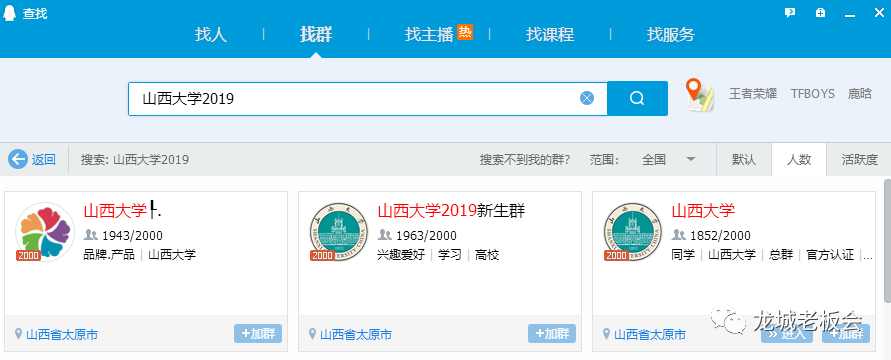Open the 山西大学2019新生群 title
This screenshot has height=360, width=891.
[x=451, y=211]
